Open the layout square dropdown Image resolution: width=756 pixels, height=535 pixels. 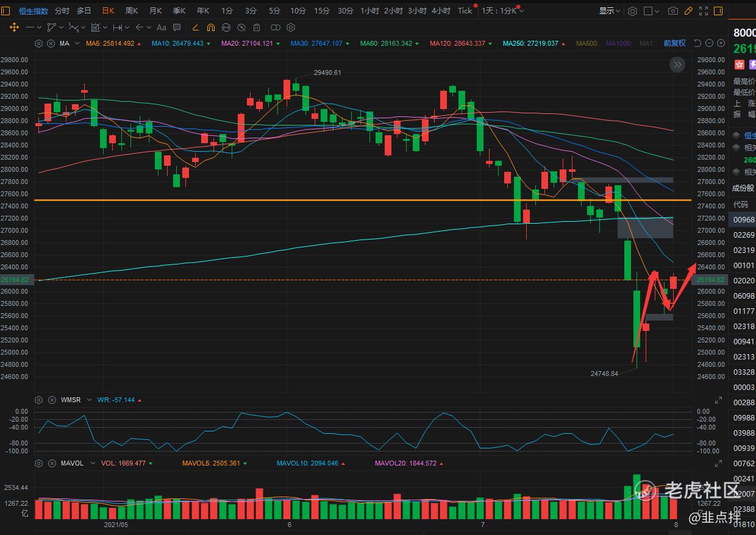click(651, 11)
